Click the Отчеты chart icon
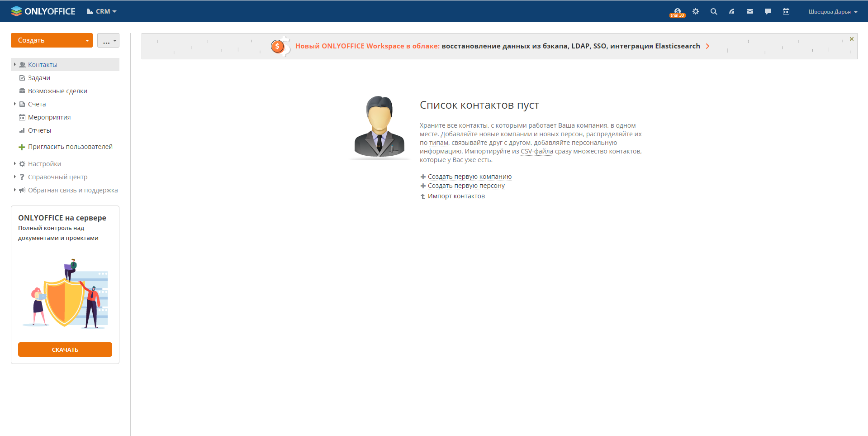This screenshot has width=868, height=436. (22, 130)
